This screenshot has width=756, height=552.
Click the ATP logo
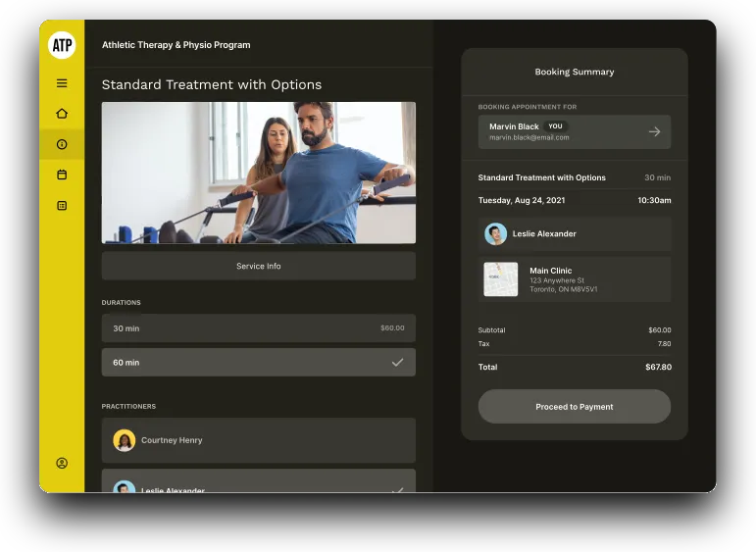(62, 45)
